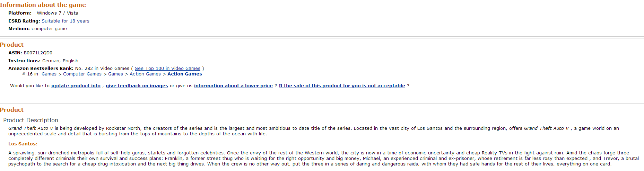644x171 pixels.
Task: Open the Games link right after '# 16 in'
Action: [49, 74]
